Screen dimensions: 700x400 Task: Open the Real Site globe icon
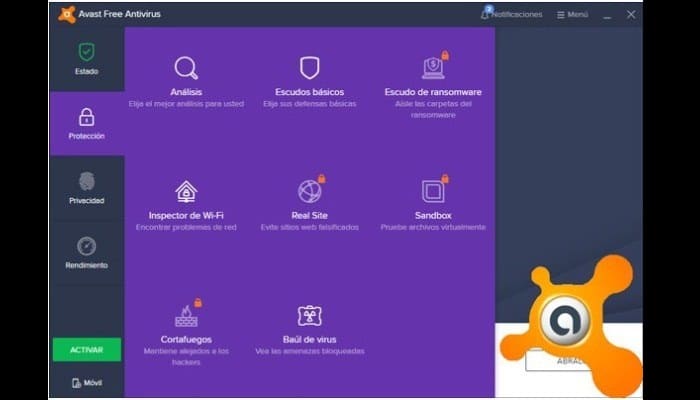point(309,192)
